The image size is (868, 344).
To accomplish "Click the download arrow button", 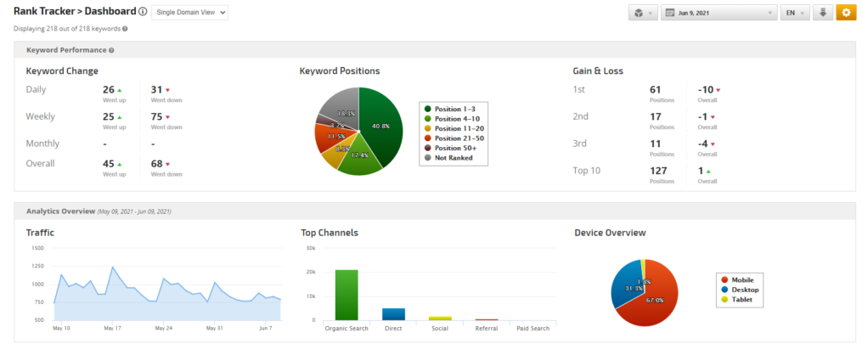I will click(x=823, y=13).
